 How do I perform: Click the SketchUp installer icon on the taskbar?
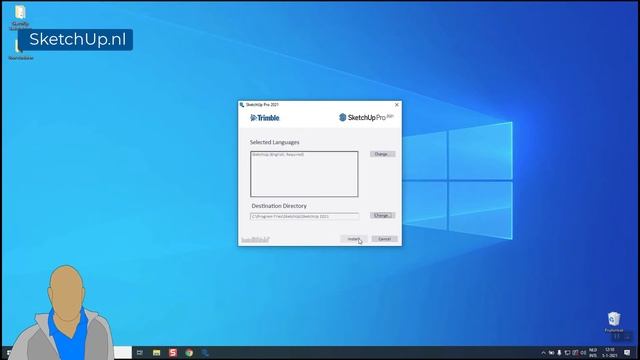point(205,353)
